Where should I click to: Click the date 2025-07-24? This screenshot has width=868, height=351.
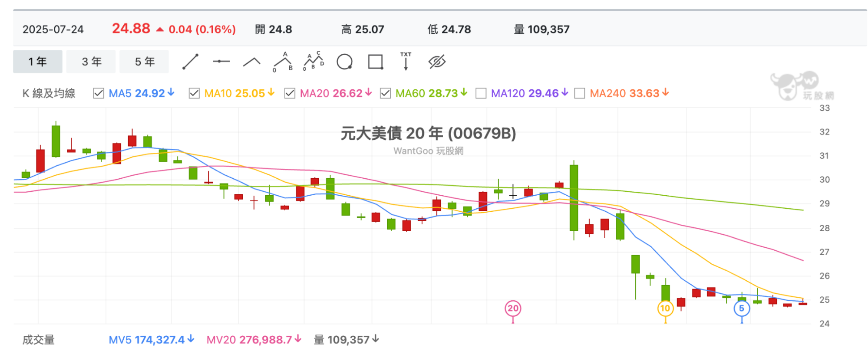pyautogui.click(x=53, y=30)
